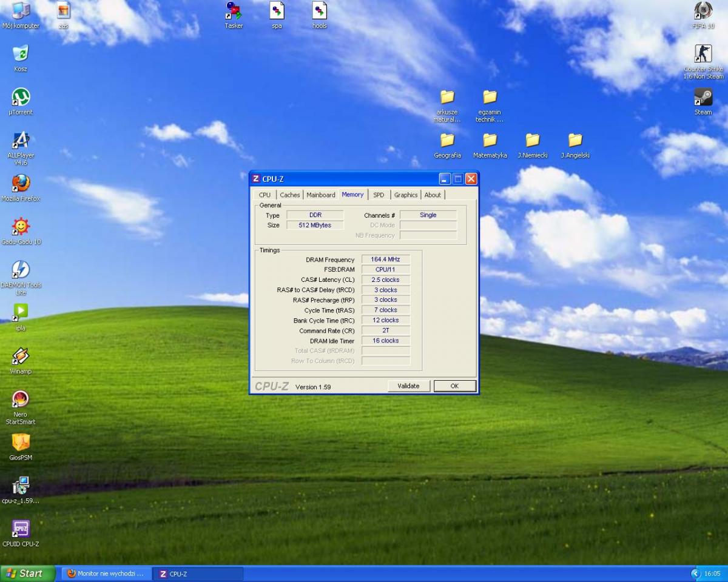Click the FSB:DRAM CPU/11 value
This screenshot has height=582, width=728.
point(386,269)
